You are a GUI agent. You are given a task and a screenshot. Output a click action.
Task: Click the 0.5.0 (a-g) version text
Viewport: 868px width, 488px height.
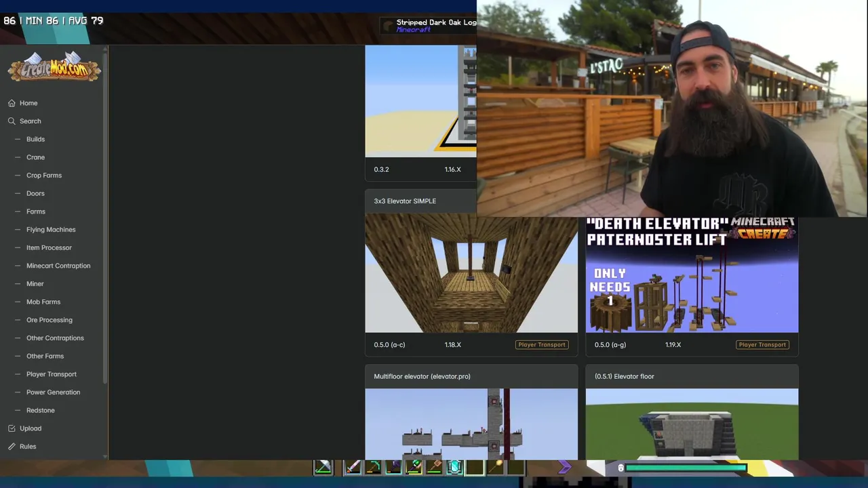click(610, 345)
